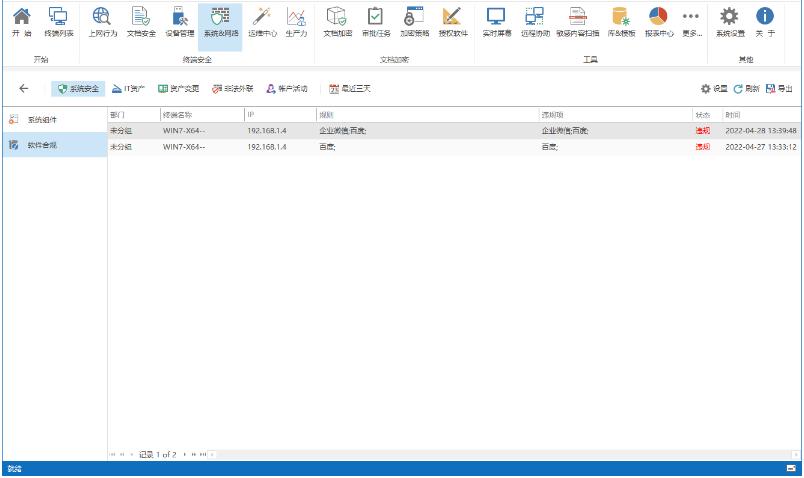804x478 pixels.
Task: Expand the 更多... ribbon menu
Action: [691, 22]
